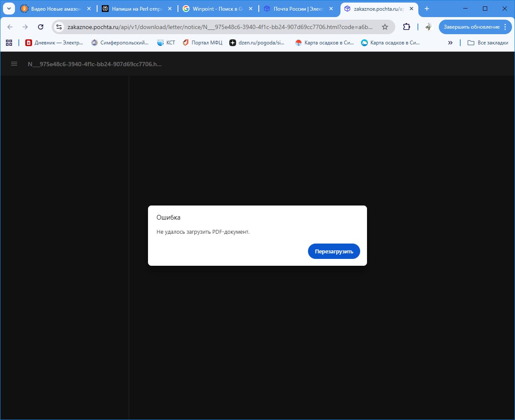Screen dimensions: 515x420
Task: Go back using the back arrow
Action: tap(10, 27)
